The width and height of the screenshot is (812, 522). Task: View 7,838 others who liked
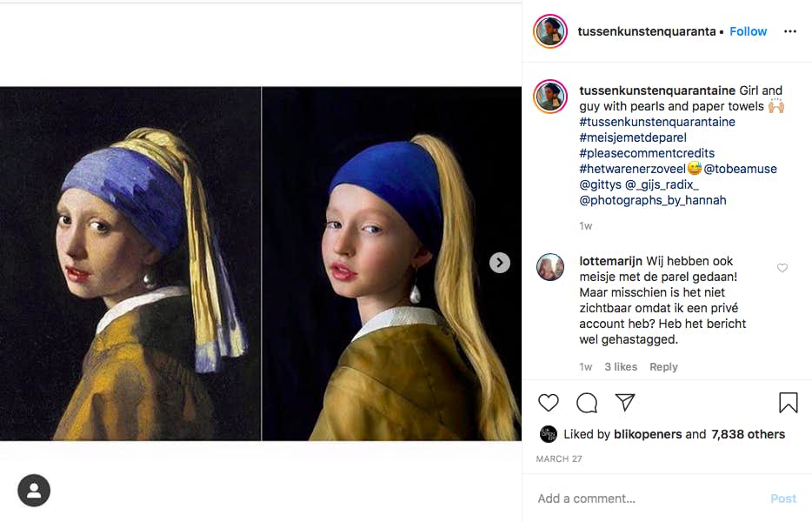(748, 434)
